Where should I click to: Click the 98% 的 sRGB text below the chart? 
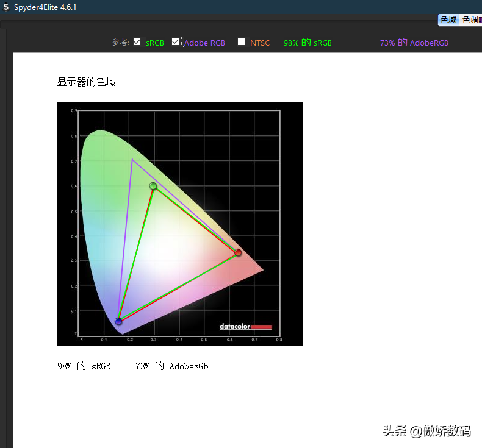[84, 366]
